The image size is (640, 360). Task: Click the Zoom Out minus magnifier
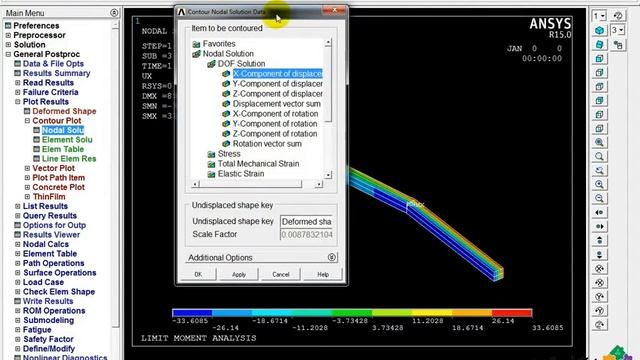pos(599,198)
